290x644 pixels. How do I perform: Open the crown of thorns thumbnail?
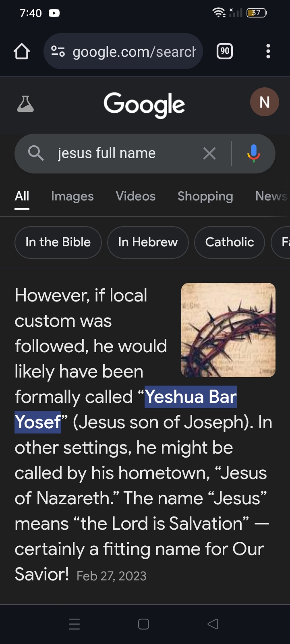pyautogui.click(x=228, y=330)
